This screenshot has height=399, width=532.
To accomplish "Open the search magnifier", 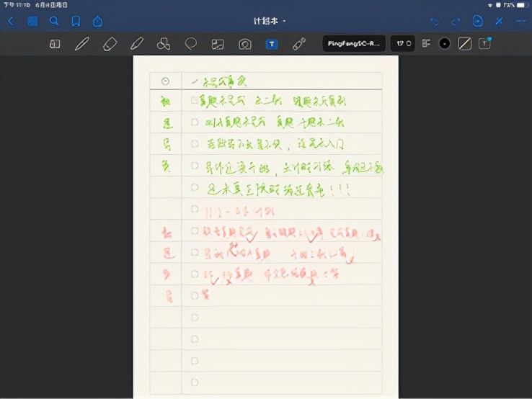I will 54,22.
